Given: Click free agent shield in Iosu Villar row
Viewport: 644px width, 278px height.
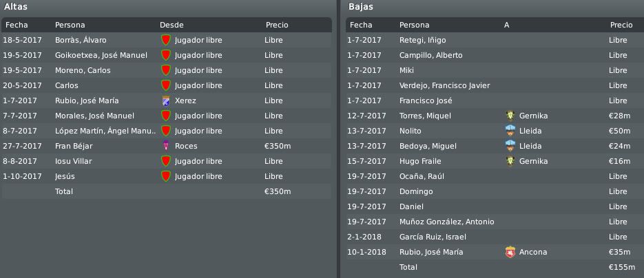Looking at the screenshot, I should [166, 161].
